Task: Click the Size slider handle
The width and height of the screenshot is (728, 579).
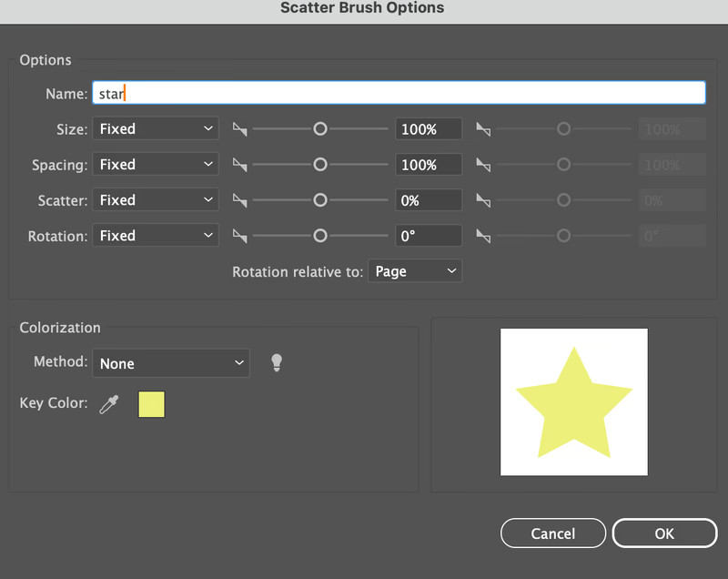Action: 319,129
